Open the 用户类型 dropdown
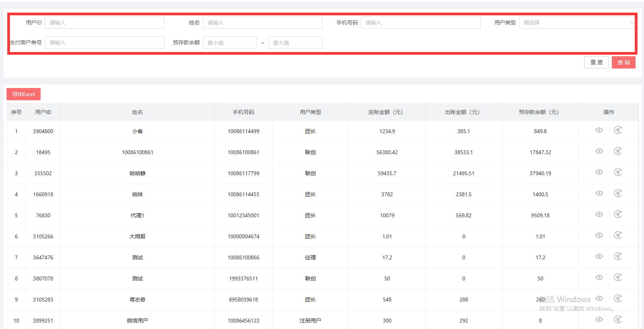The image size is (644, 329). point(578,23)
